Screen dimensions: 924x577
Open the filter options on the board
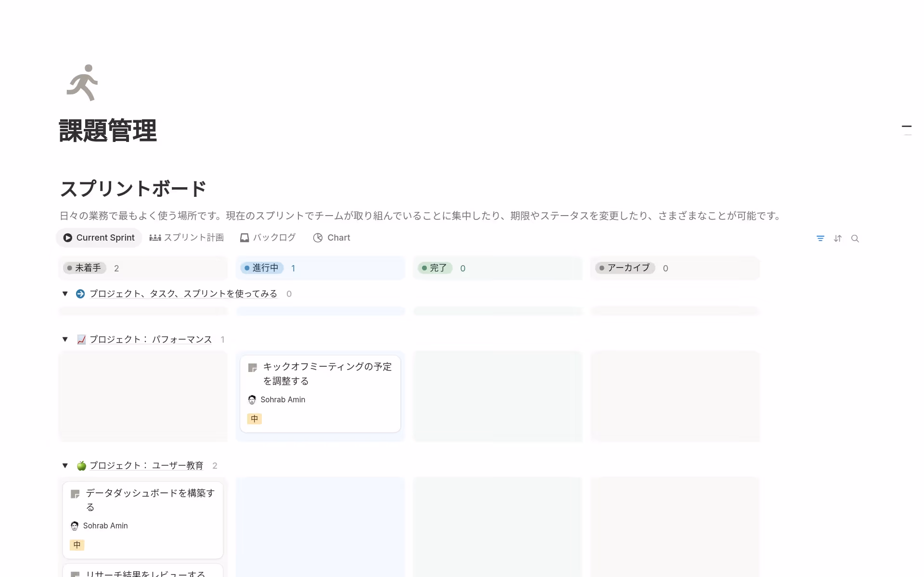(x=821, y=238)
